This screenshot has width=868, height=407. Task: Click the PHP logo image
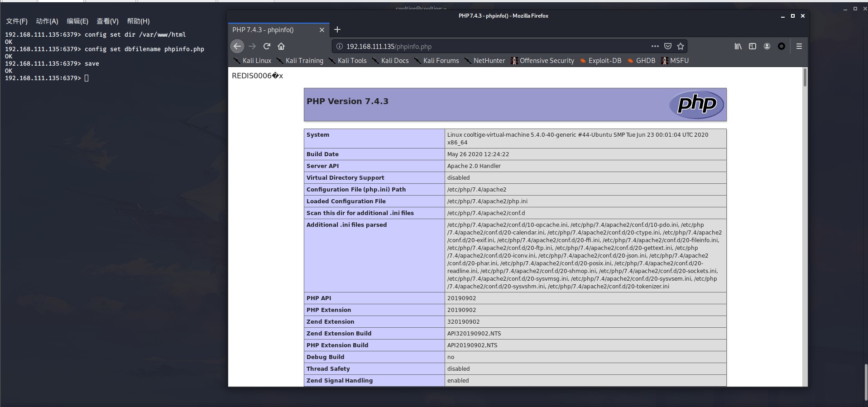tap(696, 105)
